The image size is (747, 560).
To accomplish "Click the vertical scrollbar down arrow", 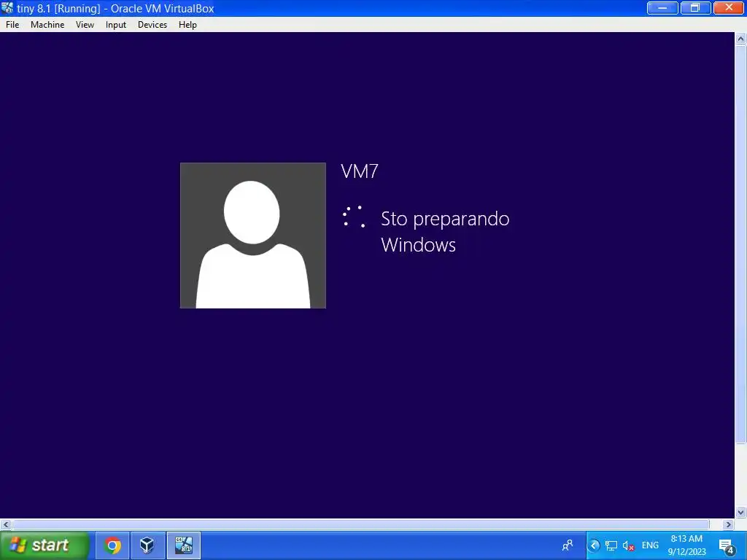I will coord(741,513).
